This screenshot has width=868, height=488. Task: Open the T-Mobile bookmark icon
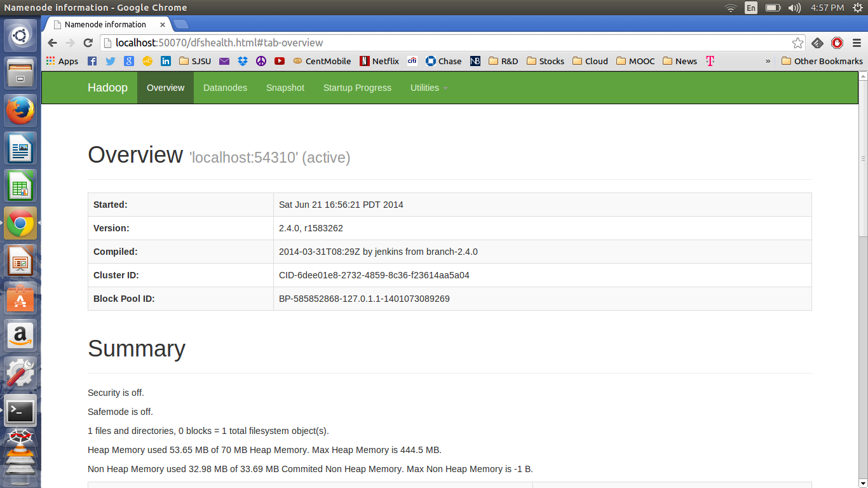[710, 61]
